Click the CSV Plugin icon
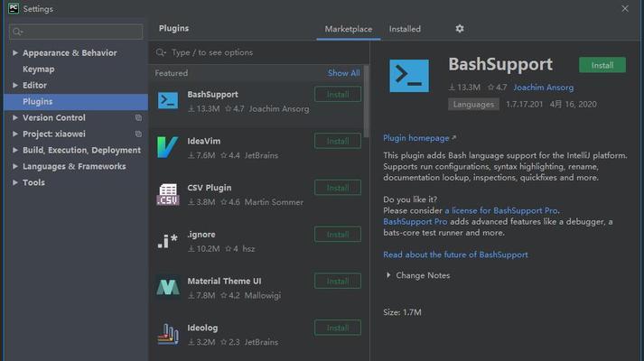 click(168, 194)
